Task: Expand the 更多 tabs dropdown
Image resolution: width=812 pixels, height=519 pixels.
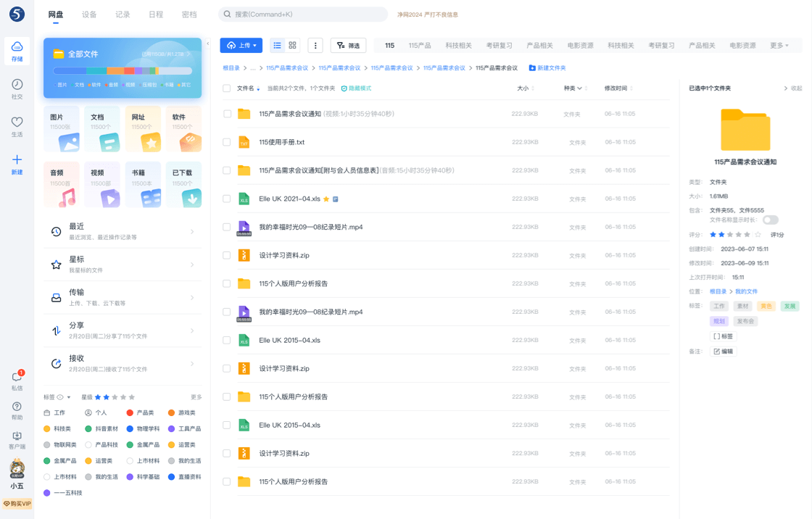Action: click(x=779, y=46)
